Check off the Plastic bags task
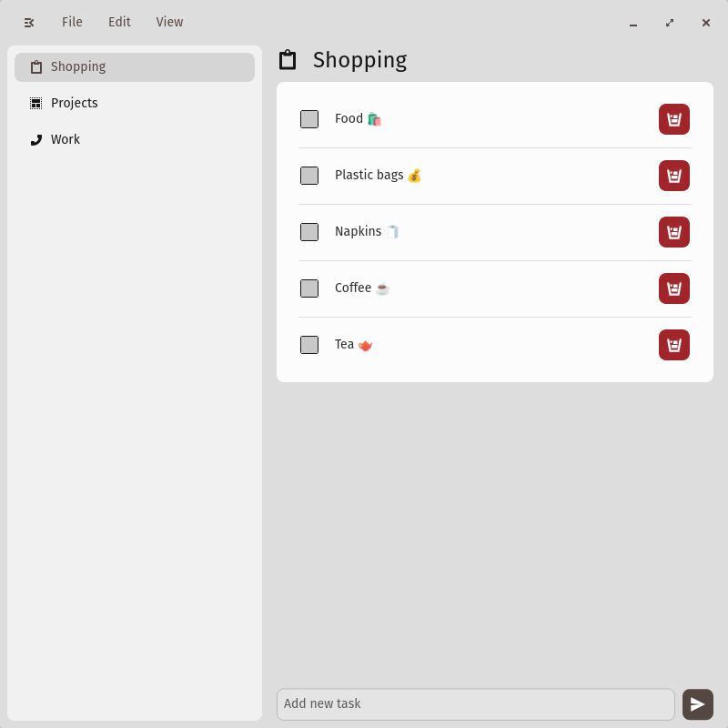This screenshot has width=728, height=728. point(309,176)
